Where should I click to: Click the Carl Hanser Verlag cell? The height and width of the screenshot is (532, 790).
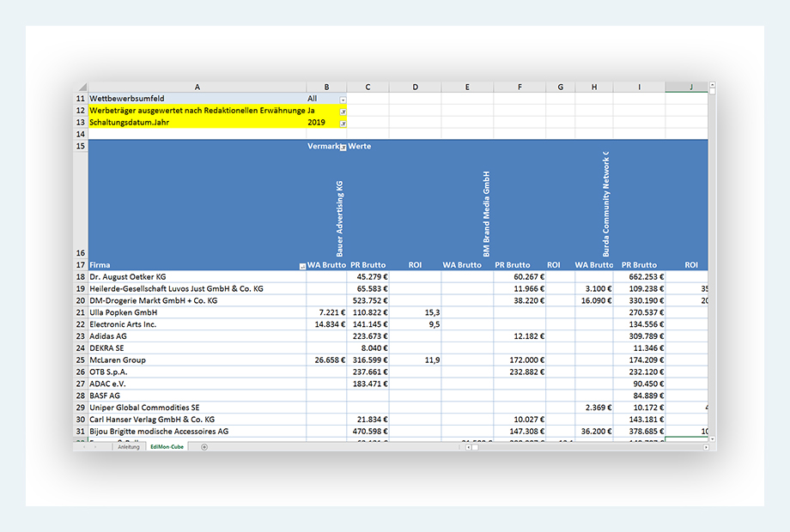click(x=197, y=420)
